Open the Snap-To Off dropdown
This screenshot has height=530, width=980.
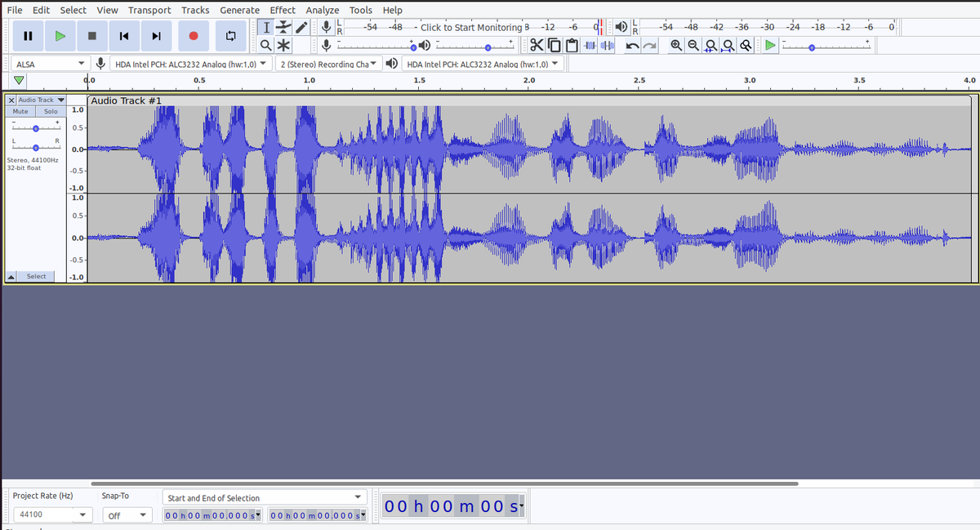click(127, 514)
